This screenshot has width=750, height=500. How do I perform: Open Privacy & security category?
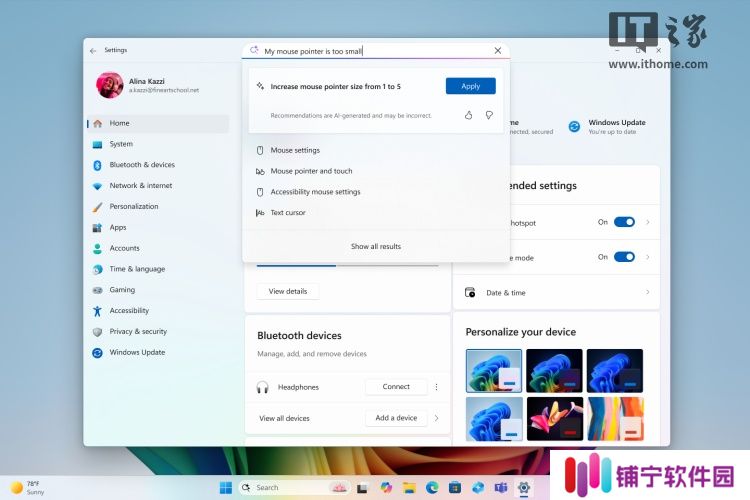point(158,331)
